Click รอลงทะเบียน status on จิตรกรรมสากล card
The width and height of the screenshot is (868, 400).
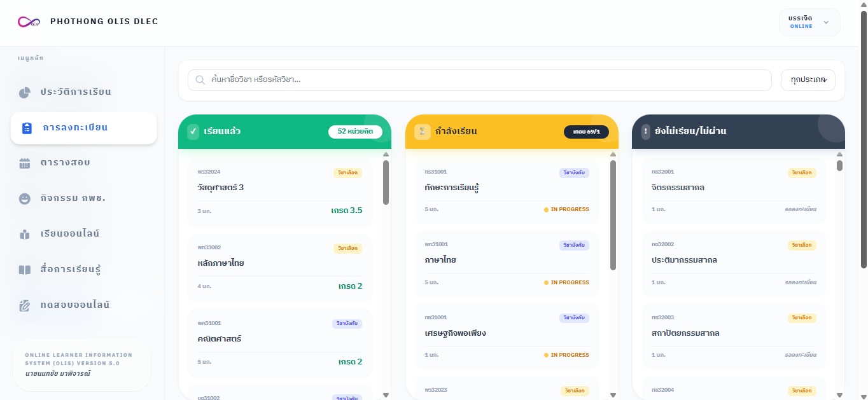[801, 209]
